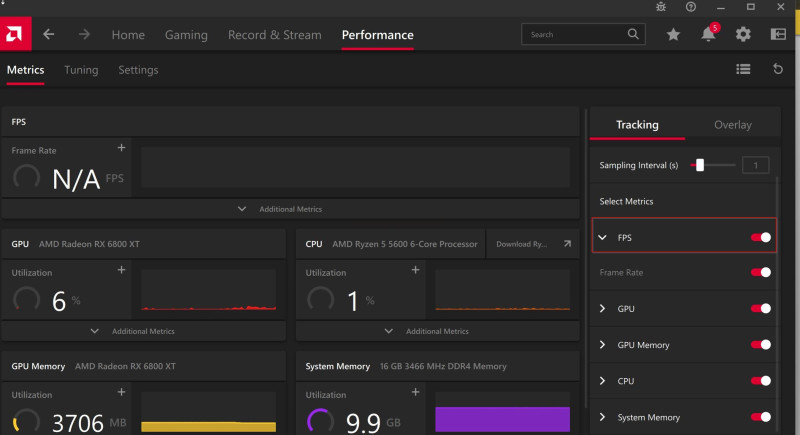Viewport: 800px width, 435px height.
Task: Click the list view icon
Action: [x=743, y=69]
